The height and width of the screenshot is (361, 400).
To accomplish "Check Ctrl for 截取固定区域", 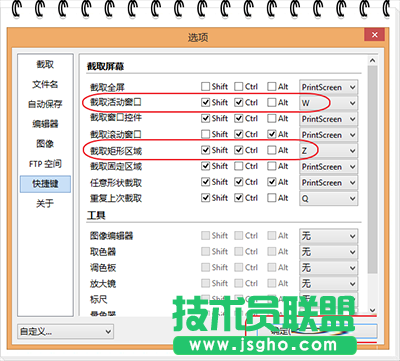I will point(239,166).
